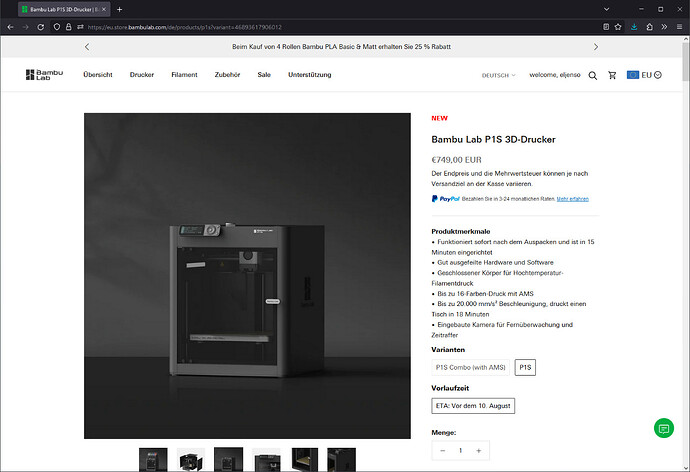Select the P1S variant
This screenshot has height=472, width=690.
[525, 367]
